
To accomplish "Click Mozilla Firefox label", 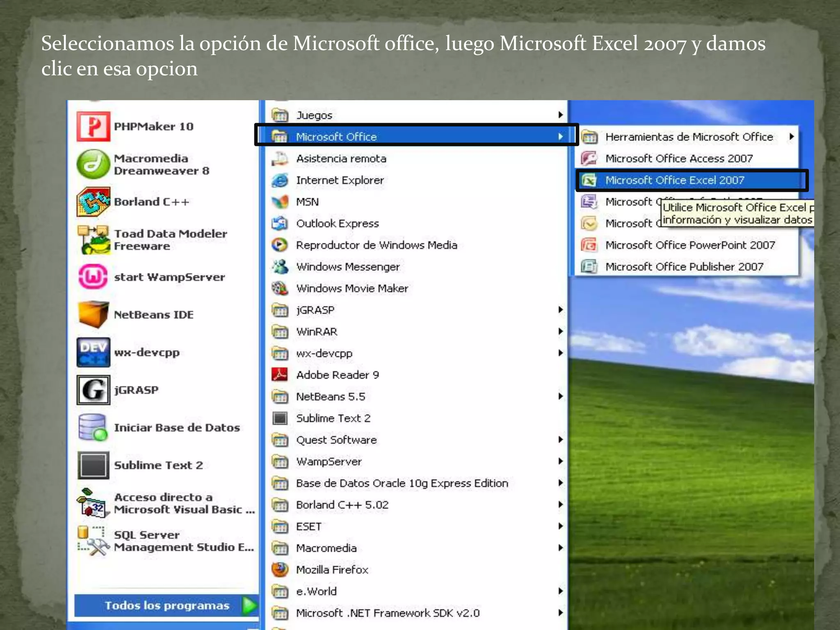I will click(x=332, y=570).
